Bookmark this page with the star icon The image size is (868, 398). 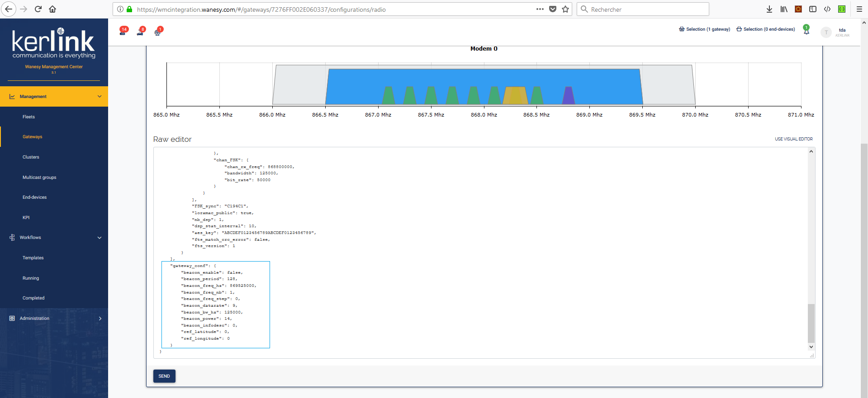[x=565, y=9]
